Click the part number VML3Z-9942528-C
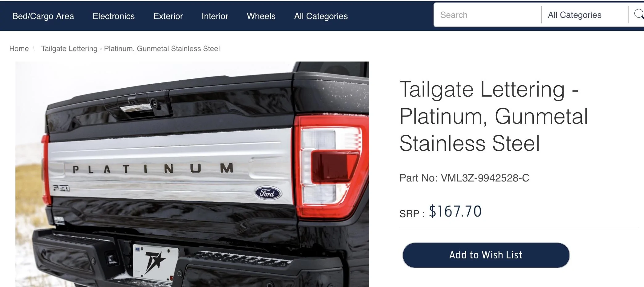 (x=485, y=178)
